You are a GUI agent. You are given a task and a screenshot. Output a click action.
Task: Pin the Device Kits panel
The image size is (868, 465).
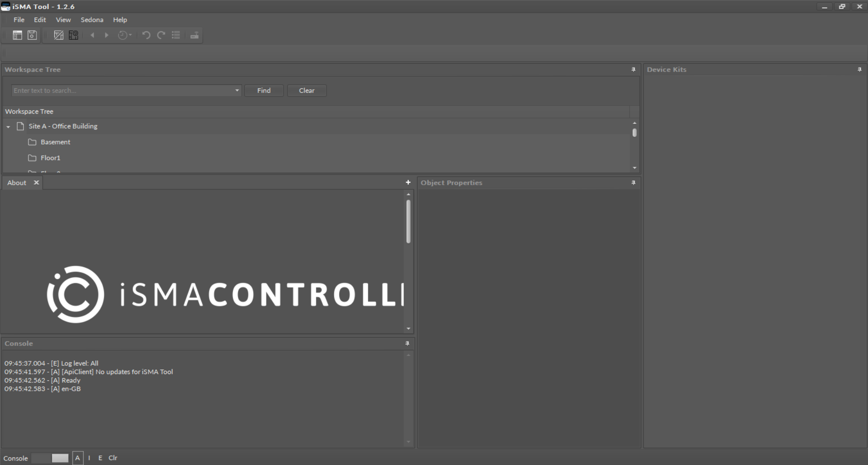[859, 70]
